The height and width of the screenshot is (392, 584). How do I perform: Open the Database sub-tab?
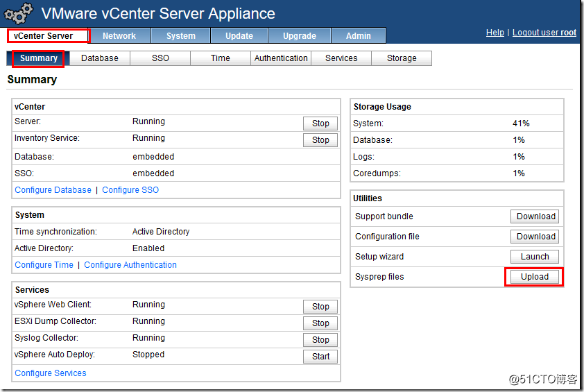click(100, 58)
